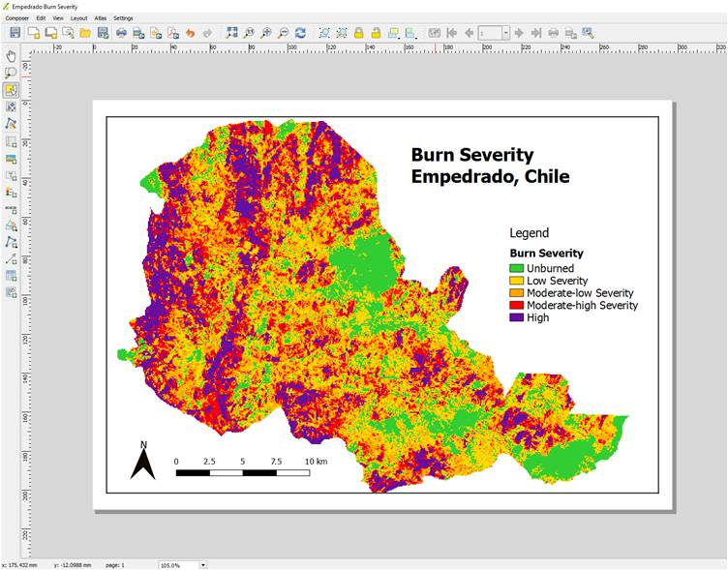This screenshot has width=728, height=570.
Task: Click the Zoom Full toolbar icon
Action: tap(231, 33)
